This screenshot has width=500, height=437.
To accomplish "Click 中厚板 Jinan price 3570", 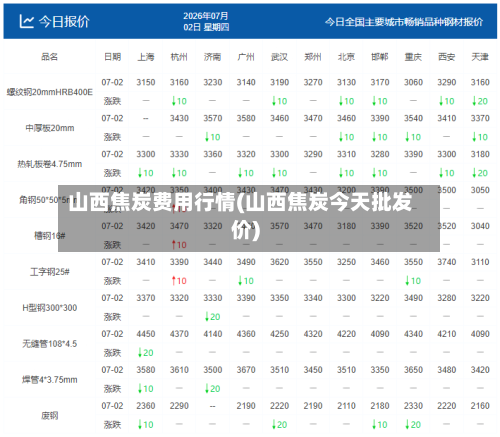I will (x=213, y=118).
